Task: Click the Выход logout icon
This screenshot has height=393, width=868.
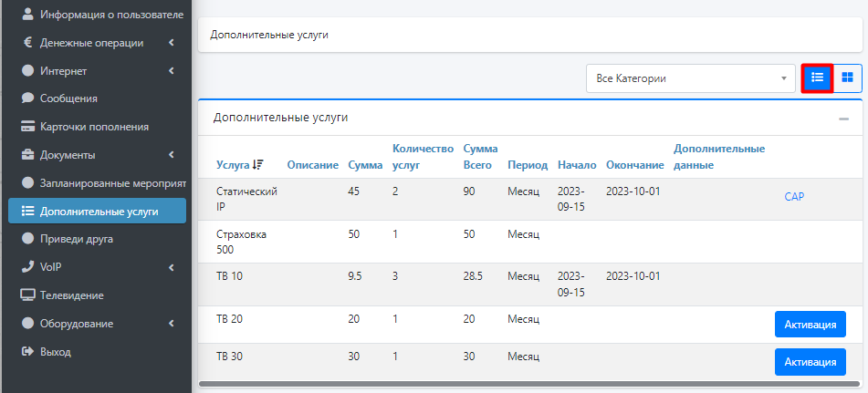Action: [27, 351]
